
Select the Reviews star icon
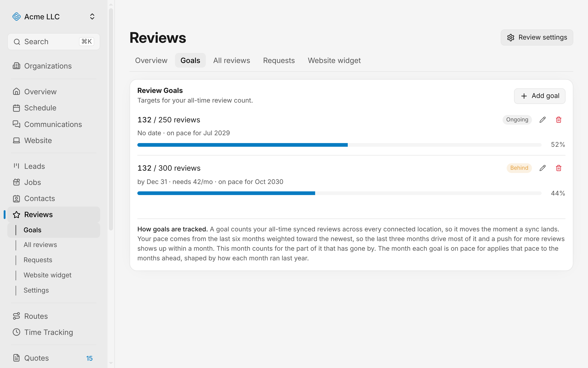coord(16,214)
